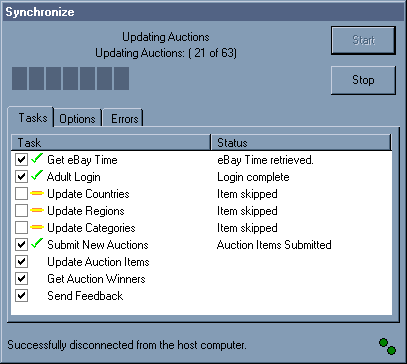407x364 pixels.
Task: Click the green connection status icon
Action: point(387,347)
